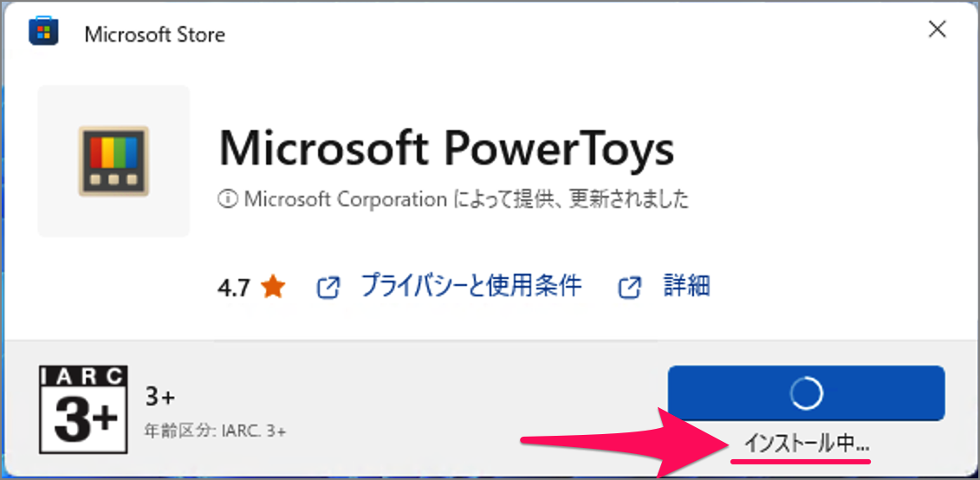Click the spinning progress ring
The height and width of the screenshot is (480, 980).
[x=806, y=393]
